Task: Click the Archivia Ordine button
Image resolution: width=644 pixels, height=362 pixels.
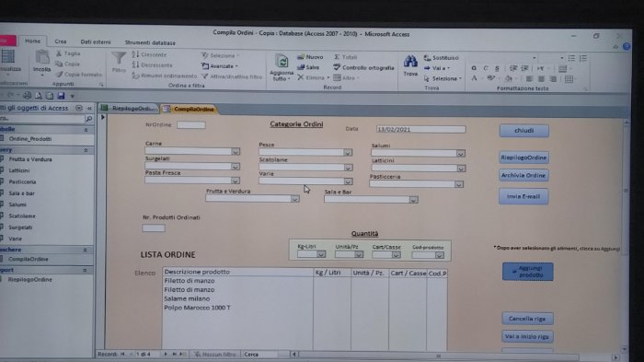Action: [x=523, y=175]
